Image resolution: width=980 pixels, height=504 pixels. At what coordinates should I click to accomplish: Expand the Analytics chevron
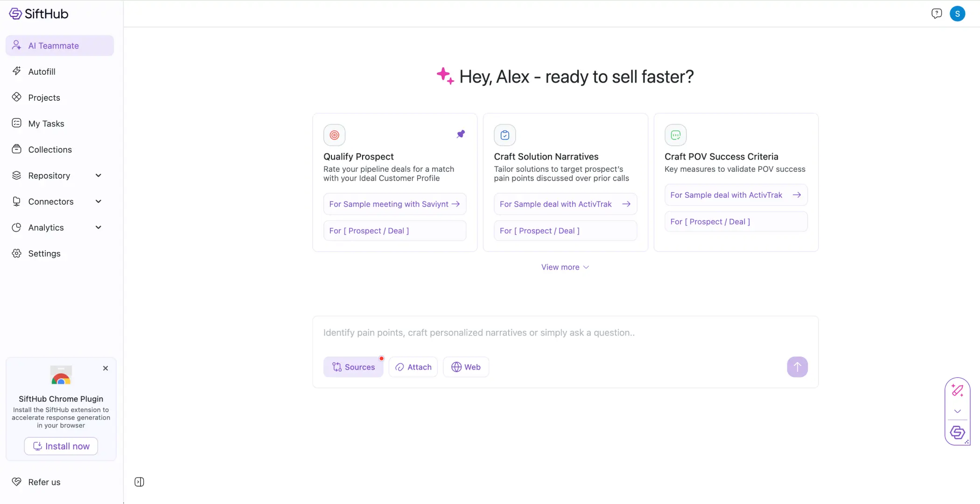pyautogui.click(x=98, y=227)
